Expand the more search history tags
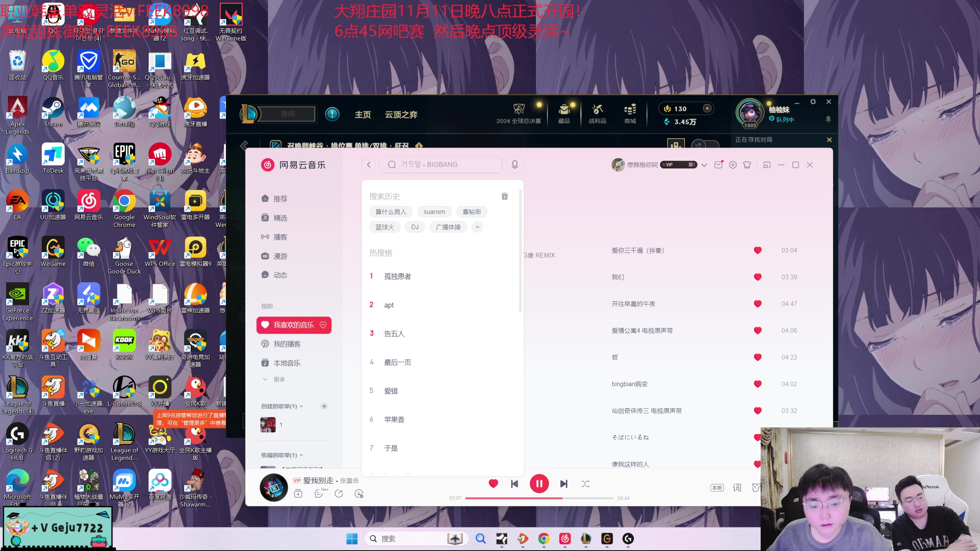Image resolution: width=980 pixels, height=551 pixels. (x=478, y=227)
